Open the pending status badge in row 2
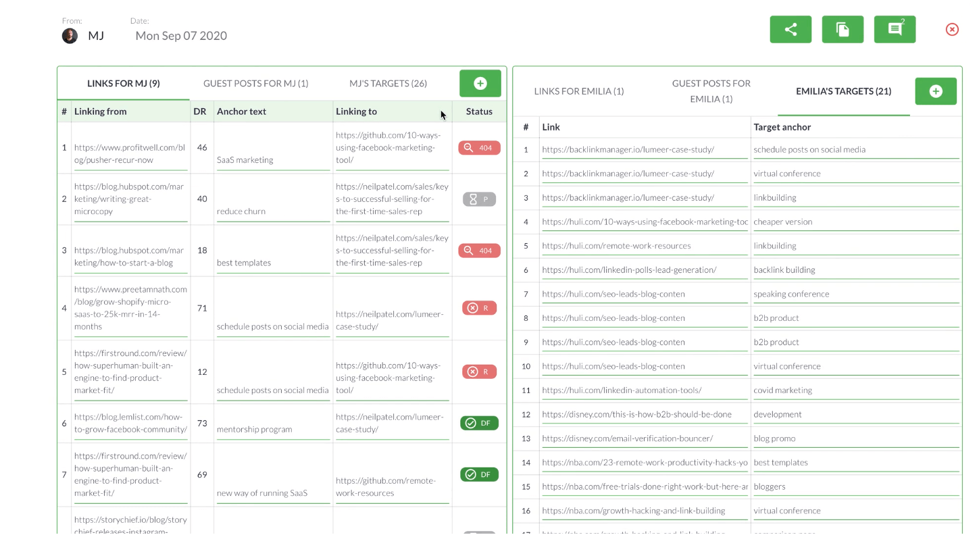979x560 pixels. tap(479, 199)
